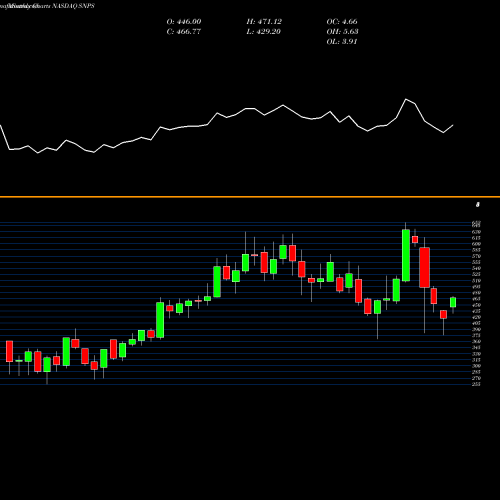Select the low value L: 429.20
The width and height of the screenshot is (500, 500).
263,32
